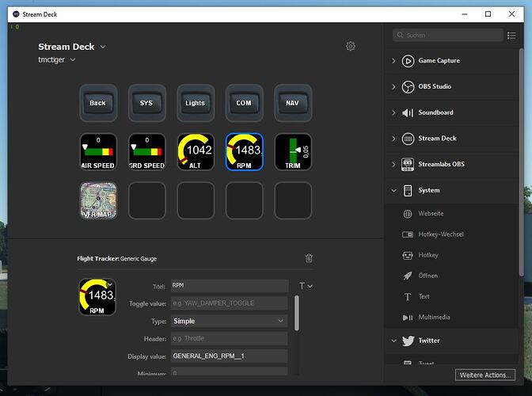532x396 pixels.
Task: Expand the OBS Studio category
Action: (393, 87)
